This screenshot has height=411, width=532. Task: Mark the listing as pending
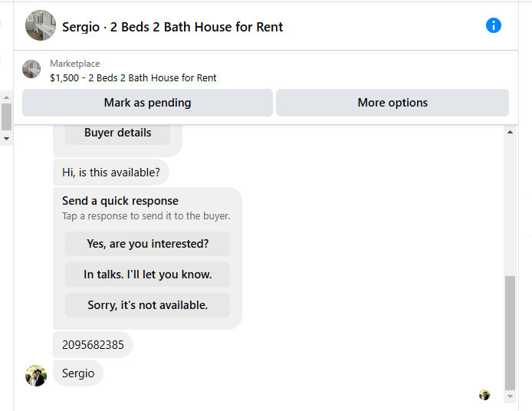coord(148,103)
